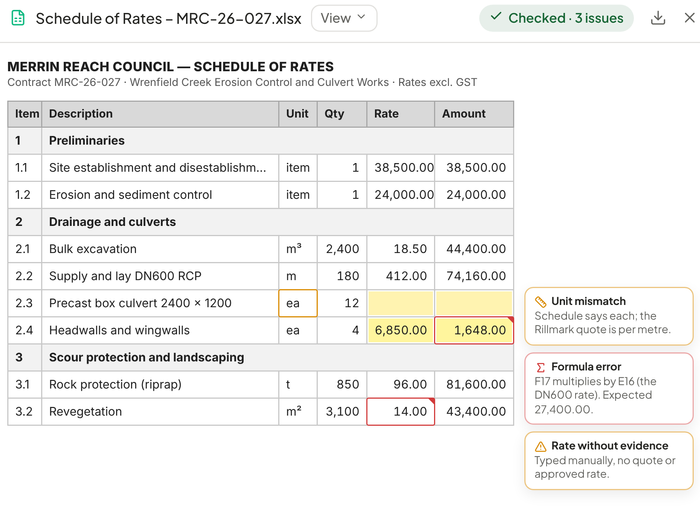Screen dimensions: 700x510
Task: Click the sigma icon on Formula error
Action: pos(541,368)
